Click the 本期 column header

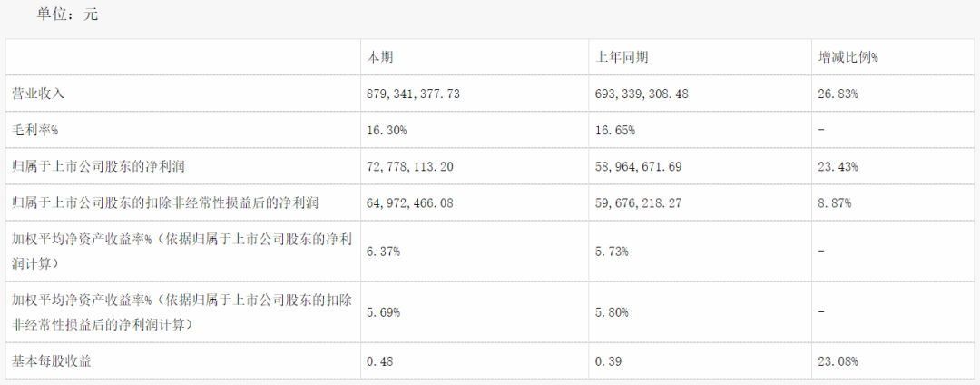[379, 57]
